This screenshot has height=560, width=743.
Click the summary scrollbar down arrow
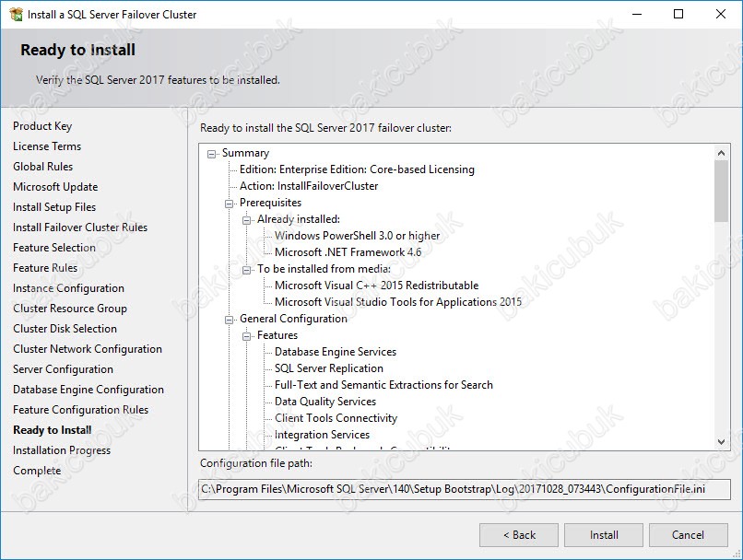[x=721, y=442]
